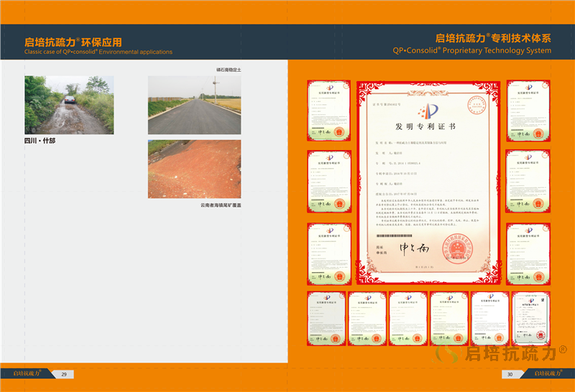Click the round red stamp at the large certificate's corner
This screenshot has height=392, width=575.
tap(477, 105)
